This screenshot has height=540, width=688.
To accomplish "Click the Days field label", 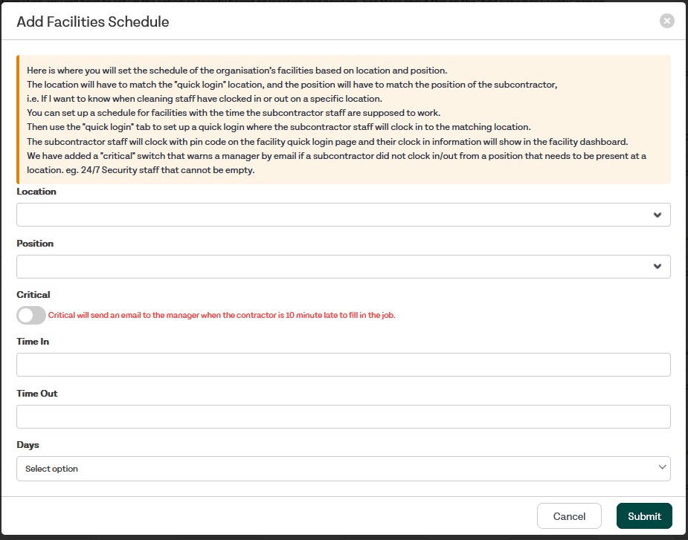I will point(28,444).
